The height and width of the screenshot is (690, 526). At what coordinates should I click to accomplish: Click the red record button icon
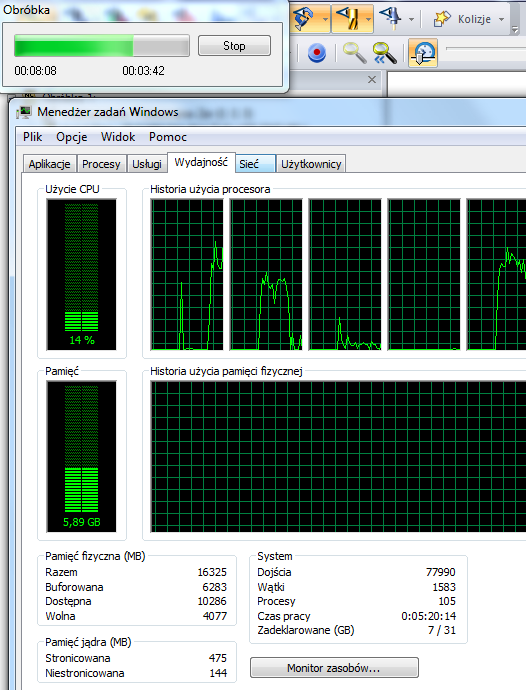pyautogui.click(x=316, y=53)
